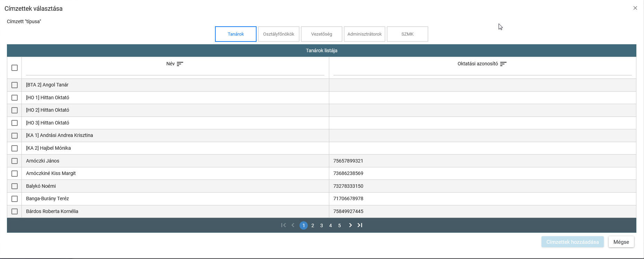Screen dimensions: 644x259
Task: Toggle the select-all checkbox in header
Action: click(15, 68)
